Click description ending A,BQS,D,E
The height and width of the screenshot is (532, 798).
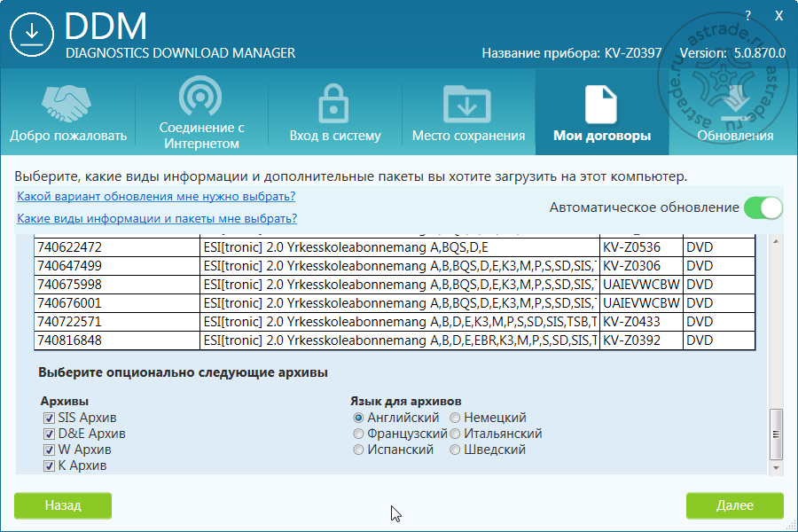click(400, 247)
